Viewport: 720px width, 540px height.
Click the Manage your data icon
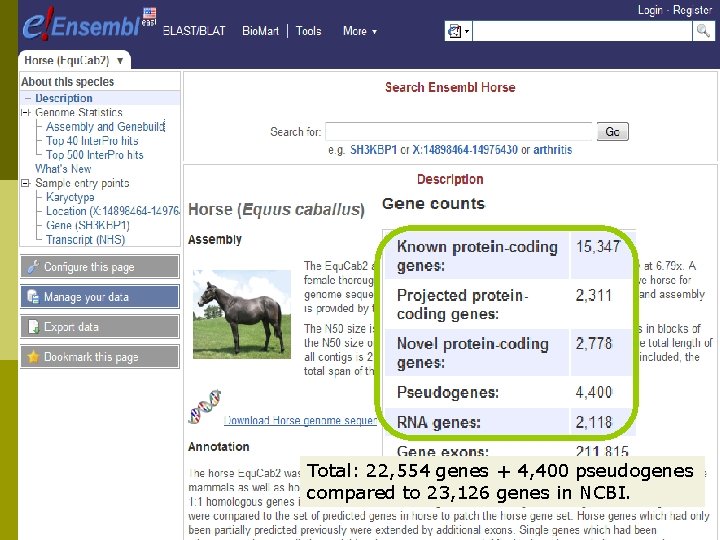[33, 297]
